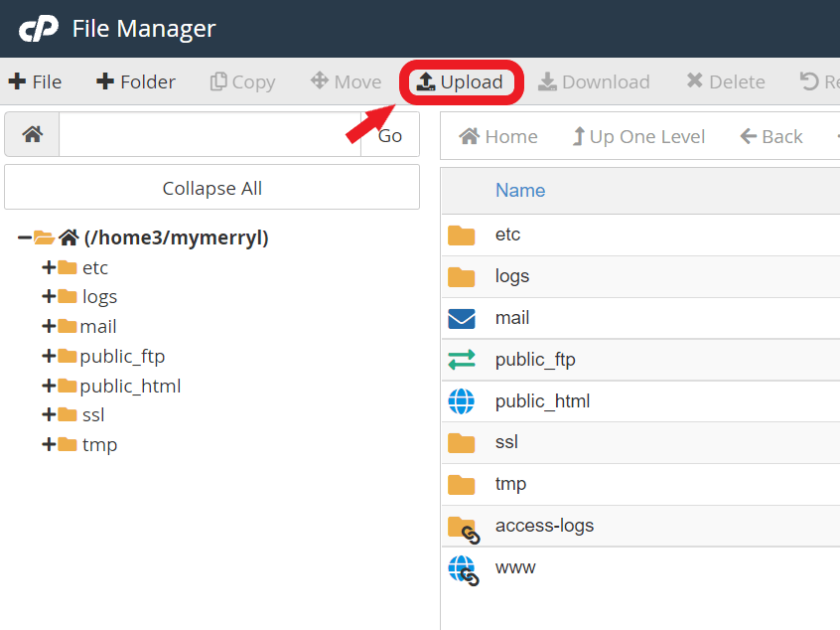The width and height of the screenshot is (840, 630).
Task: Click the logs folder icon in file list
Action: point(462,276)
